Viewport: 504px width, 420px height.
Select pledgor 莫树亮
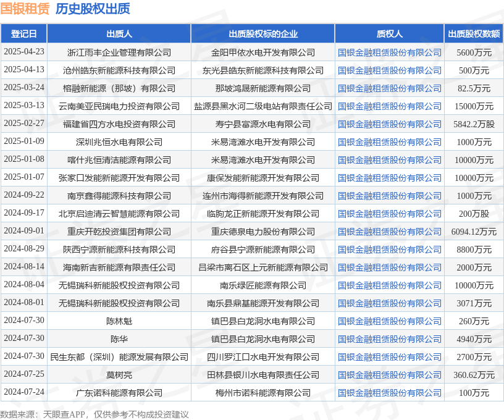tap(119, 375)
